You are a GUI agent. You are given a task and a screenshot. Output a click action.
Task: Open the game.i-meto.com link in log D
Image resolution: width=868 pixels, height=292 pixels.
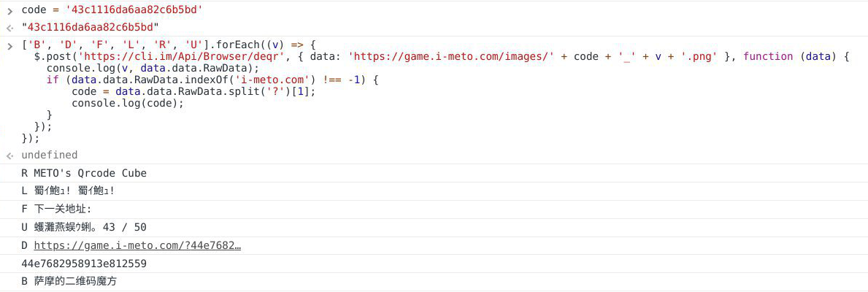(137, 245)
